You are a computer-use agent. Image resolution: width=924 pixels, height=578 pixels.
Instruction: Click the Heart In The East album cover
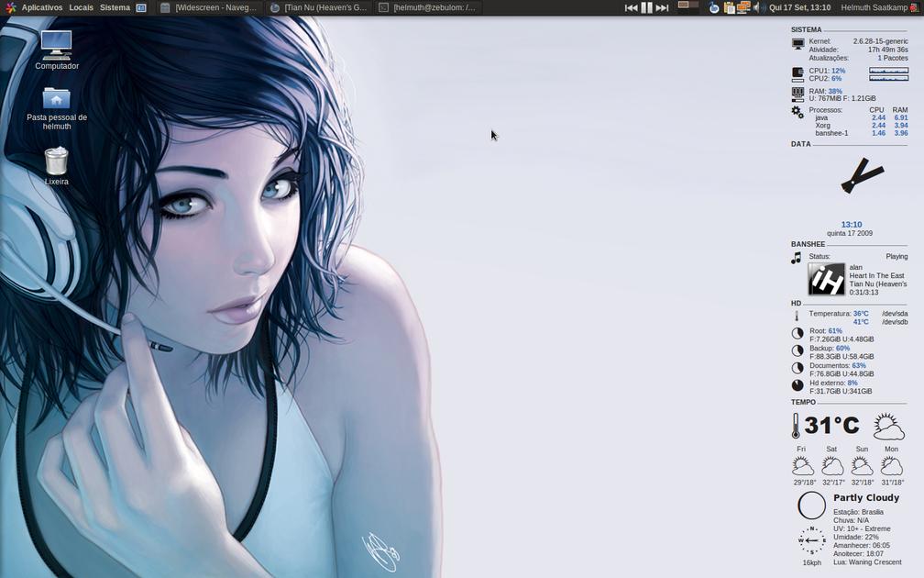pyautogui.click(x=826, y=279)
